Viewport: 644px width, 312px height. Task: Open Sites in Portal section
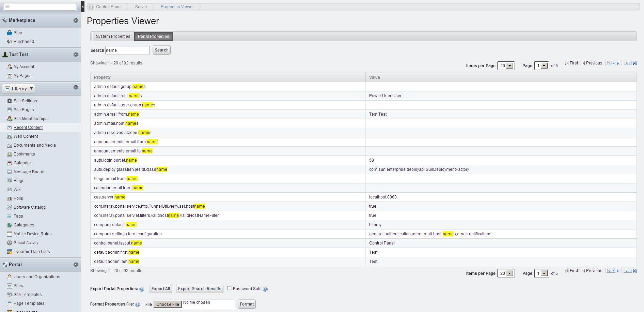(18, 286)
